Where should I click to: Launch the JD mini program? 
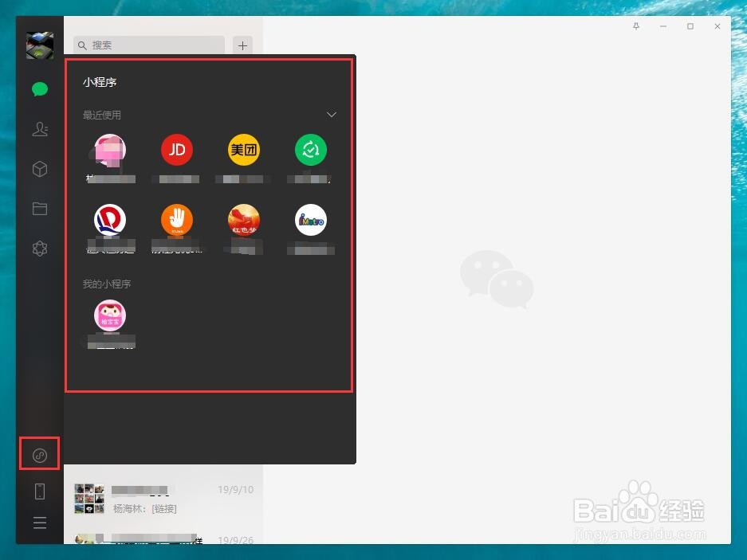[x=177, y=150]
